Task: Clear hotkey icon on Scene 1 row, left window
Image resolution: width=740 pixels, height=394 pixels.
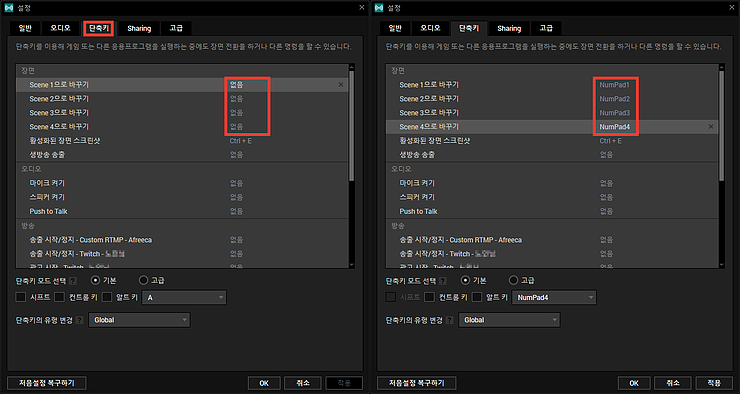Action: [341, 85]
